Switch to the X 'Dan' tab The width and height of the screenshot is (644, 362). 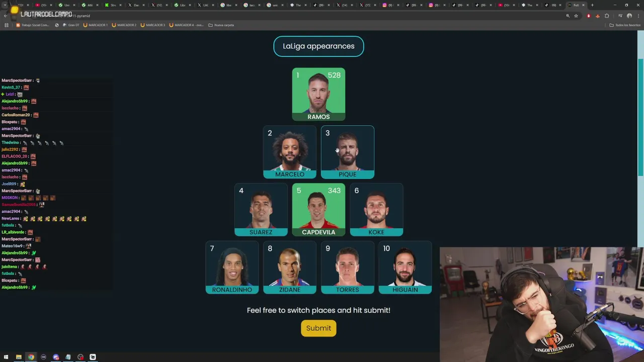[136, 5]
